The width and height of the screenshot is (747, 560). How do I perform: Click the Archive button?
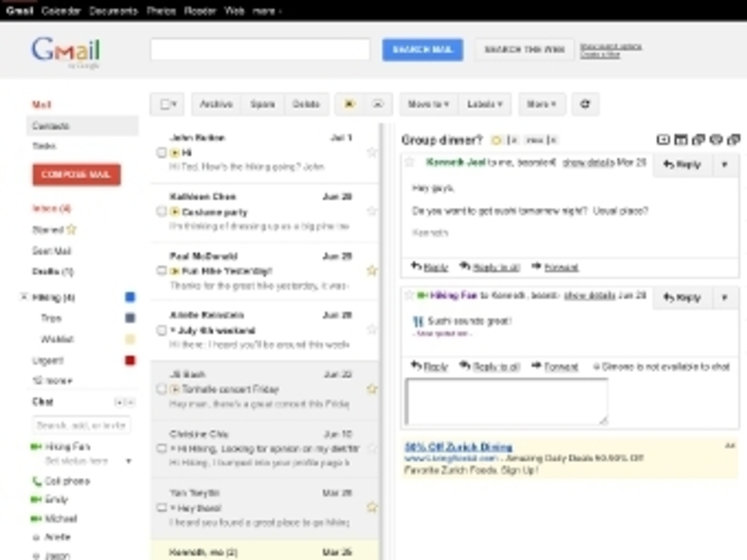click(217, 104)
